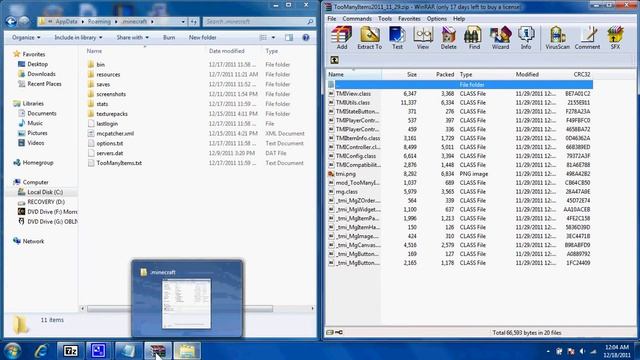Click the Explorer horizontal scrollbar
The image size is (640, 360).
pos(180,309)
